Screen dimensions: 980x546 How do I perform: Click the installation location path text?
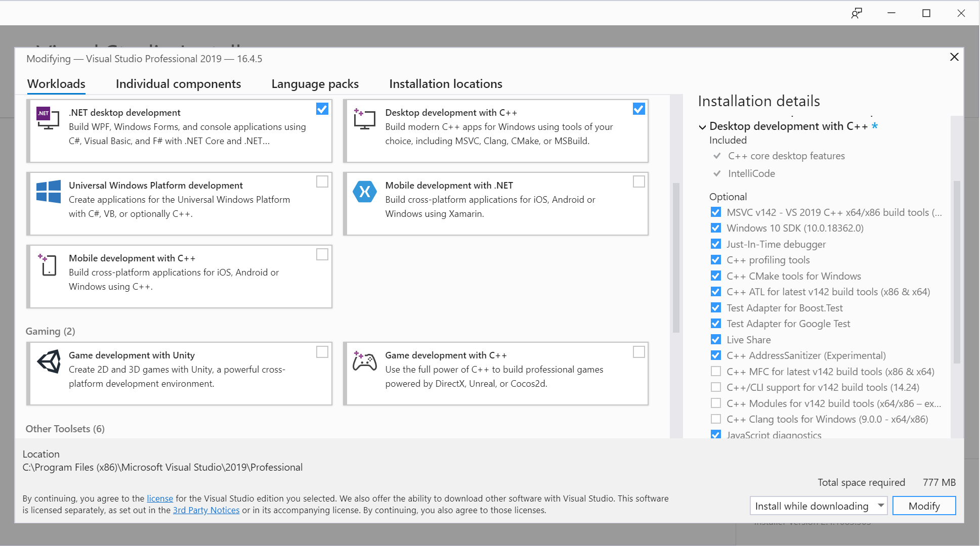[162, 467]
